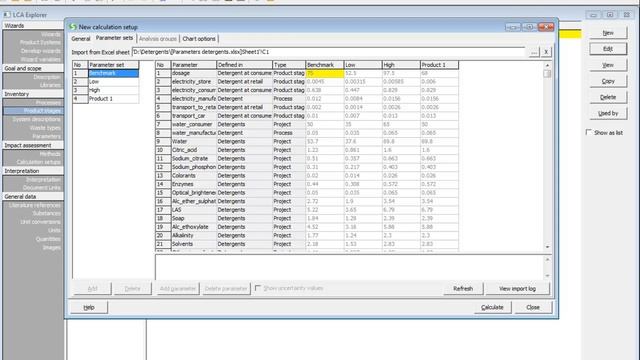Image resolution: width=640 pixels, height=360 pixels.
Task: Click the parameter table scrollbar thumb
Action: [x=547, y=74]
